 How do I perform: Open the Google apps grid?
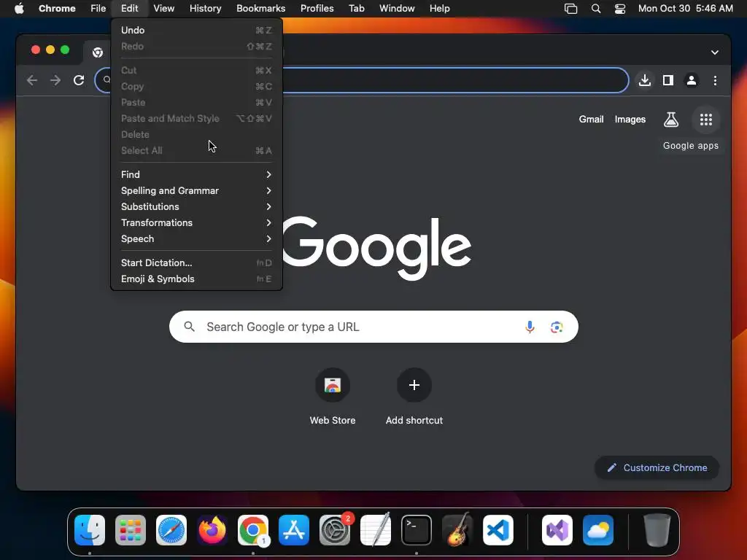pyautogui.click(x=706, y=120)
